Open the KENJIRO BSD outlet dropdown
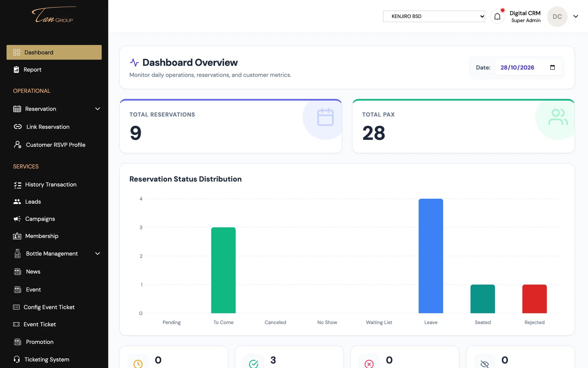This screenshot has height=368, width=588. [x=434, y=16]
